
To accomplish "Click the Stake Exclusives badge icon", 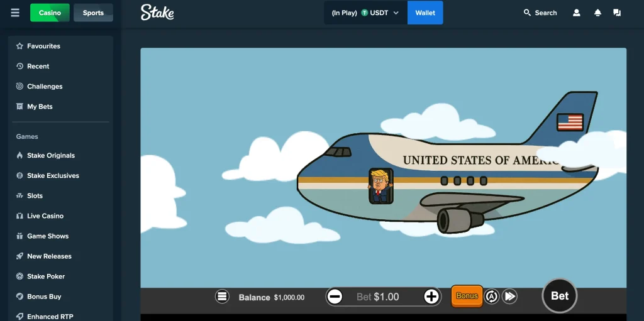I will click(19, 175).
